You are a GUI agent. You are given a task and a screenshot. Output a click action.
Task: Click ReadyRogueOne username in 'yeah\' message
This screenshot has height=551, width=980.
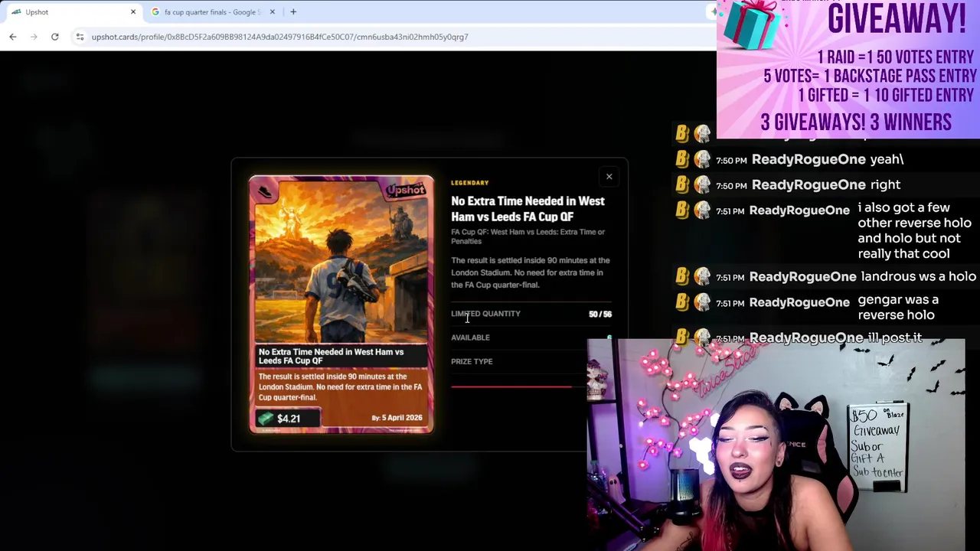coord(808,159)
